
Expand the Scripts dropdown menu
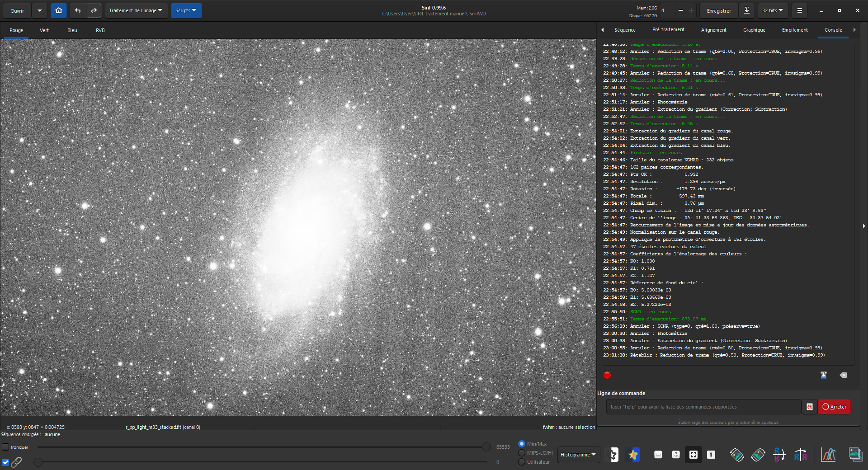[x=186, y=10]
